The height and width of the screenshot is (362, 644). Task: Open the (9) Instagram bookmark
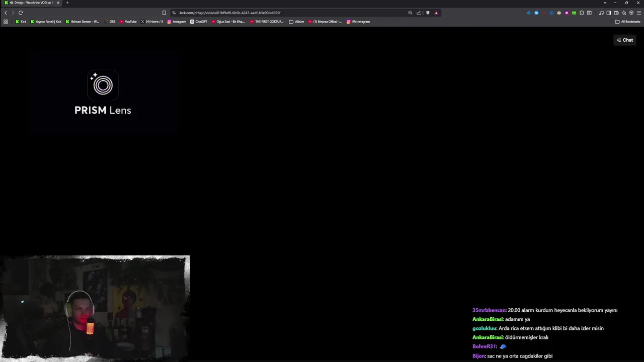(x=358, y=22)
